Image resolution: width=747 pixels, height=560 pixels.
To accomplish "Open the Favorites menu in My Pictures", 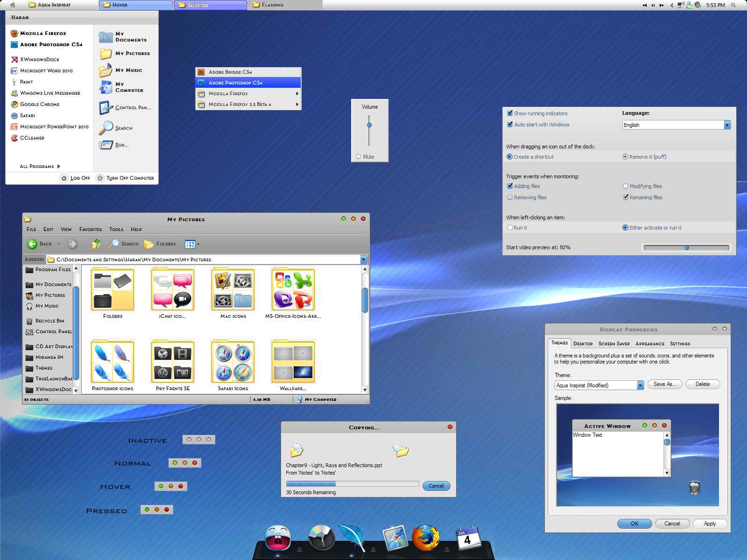I will coord(91,229).
